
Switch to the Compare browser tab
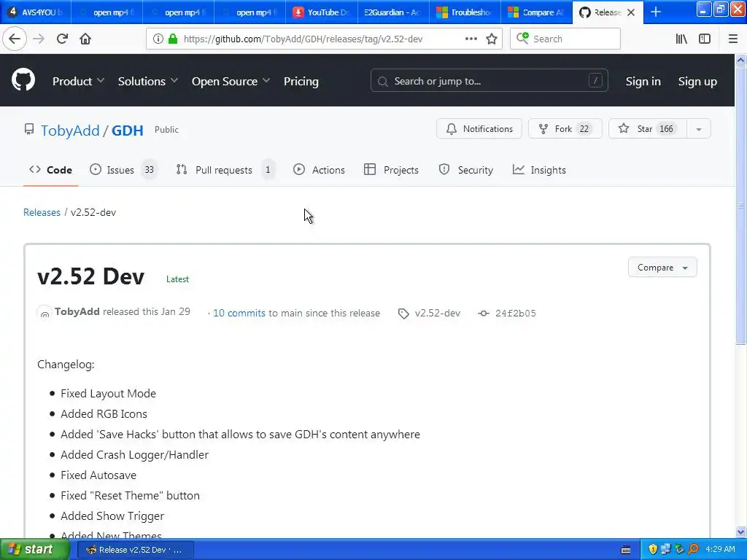[536, 12]
